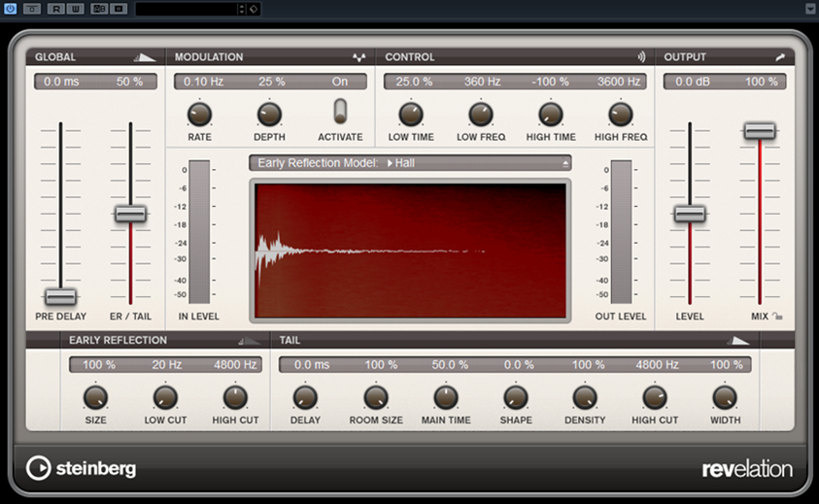Click the preset up/down stepper arrows
The height and width of the screenshot is (504, 819).
(241, 9)
